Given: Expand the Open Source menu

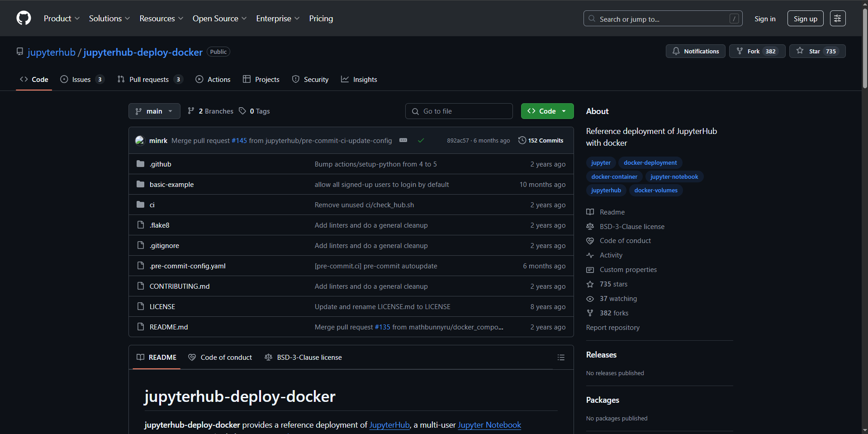Looking at the screenshot, I should click(x=219, y=19).
